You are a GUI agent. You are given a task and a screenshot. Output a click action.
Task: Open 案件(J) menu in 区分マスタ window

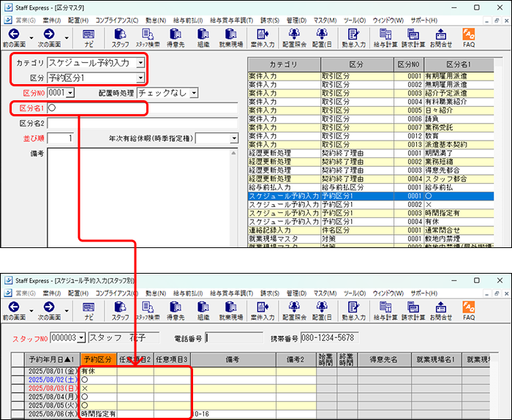52,20
